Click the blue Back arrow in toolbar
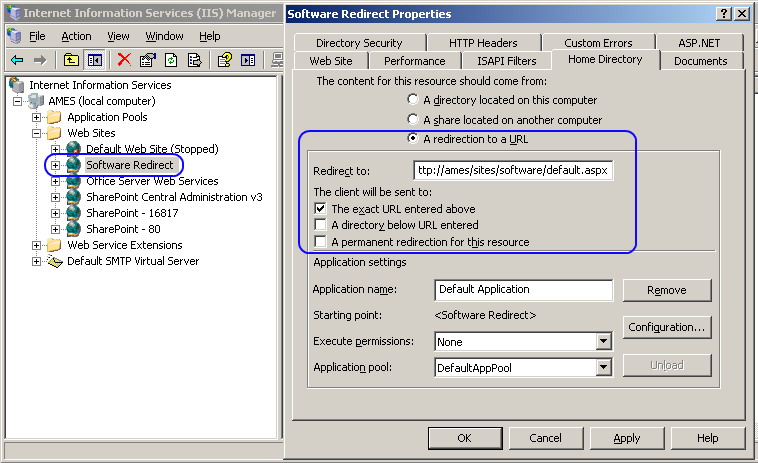758x463 pixels. pos(17,60)
